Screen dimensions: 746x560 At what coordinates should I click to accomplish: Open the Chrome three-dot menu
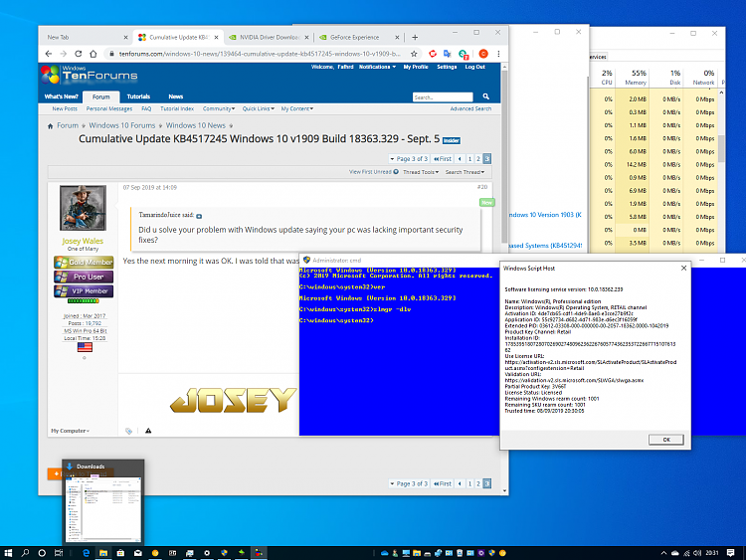(498, 54)
